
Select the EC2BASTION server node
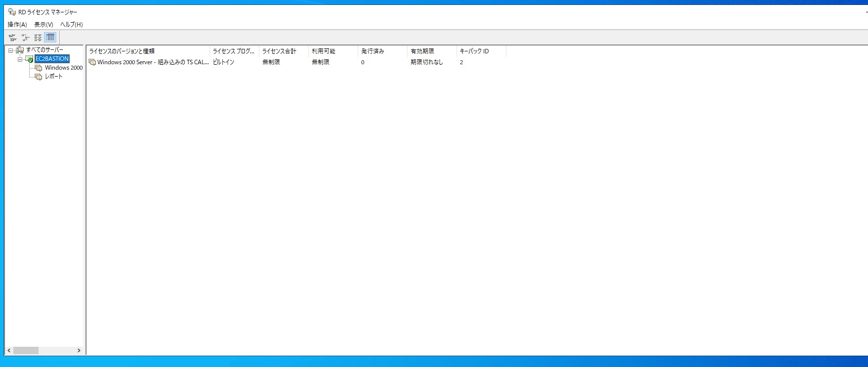pyautogui.click(x=52, y=59)
